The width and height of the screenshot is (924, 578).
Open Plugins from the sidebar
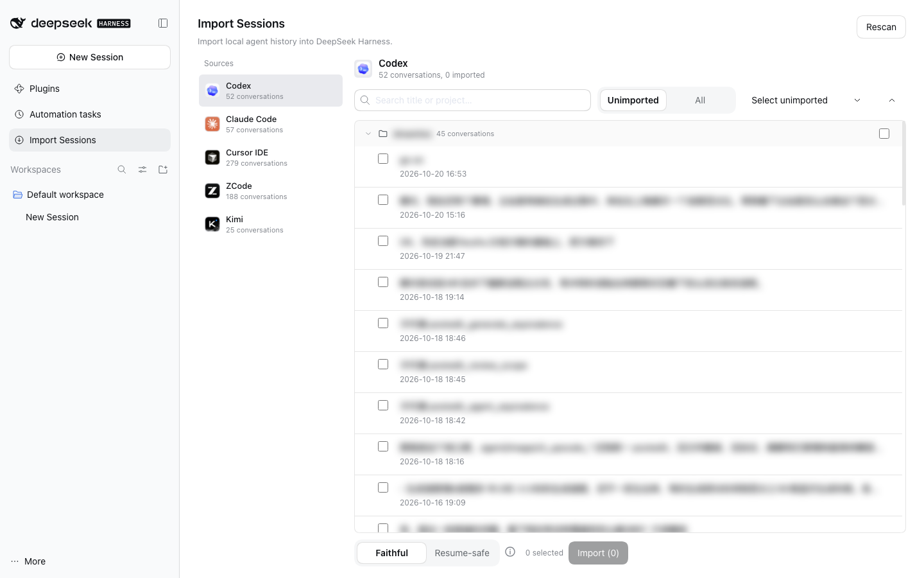[90, 89]
